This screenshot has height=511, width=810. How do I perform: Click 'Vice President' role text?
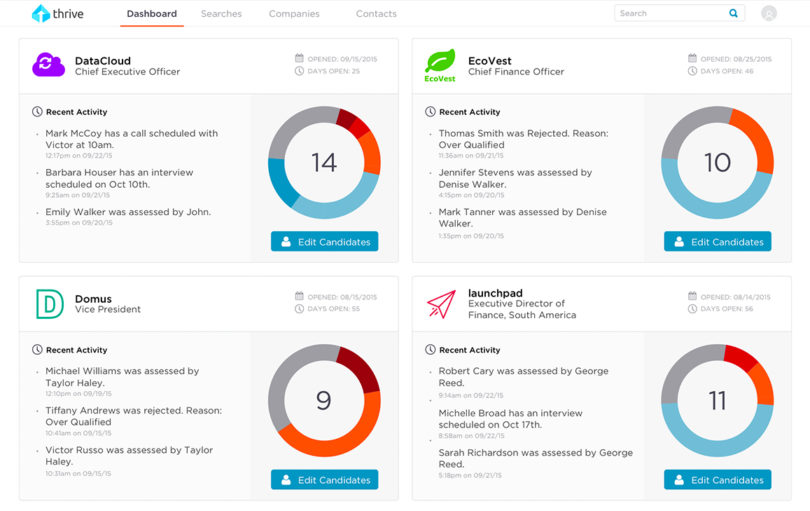107,309
